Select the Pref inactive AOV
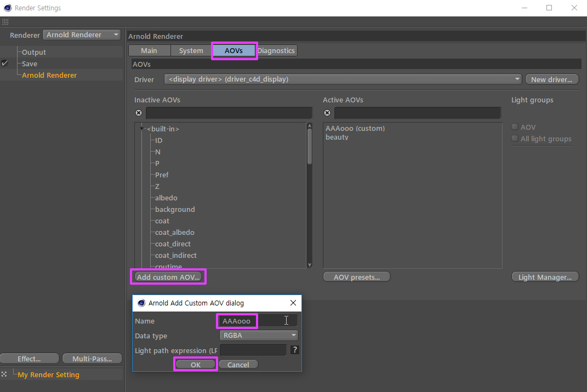The image size is (587, 392). tap(162, 175)
